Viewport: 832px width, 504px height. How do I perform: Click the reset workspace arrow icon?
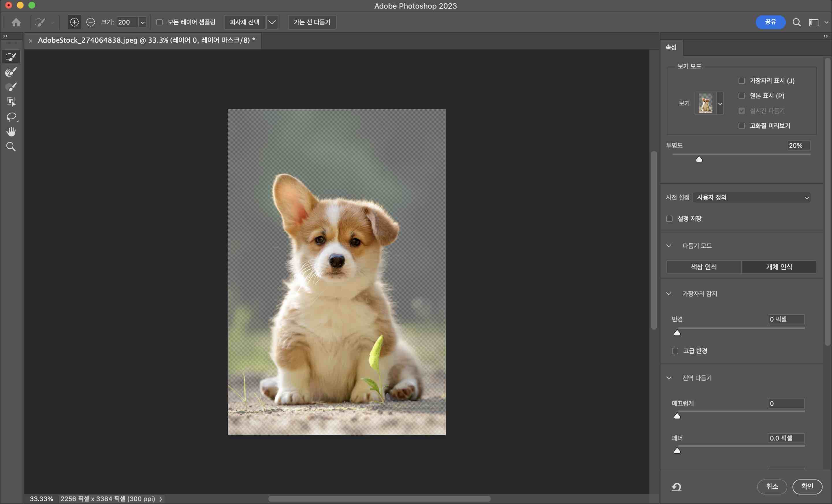676,486
